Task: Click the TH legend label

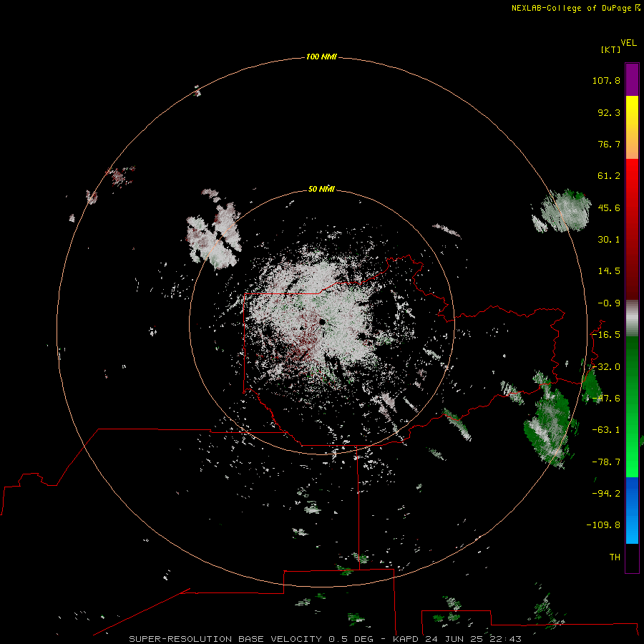Action: point(615,557)
